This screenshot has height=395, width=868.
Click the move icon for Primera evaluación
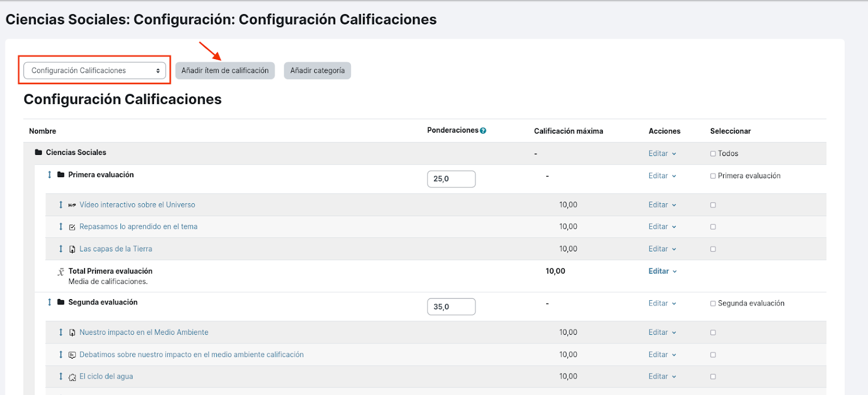(x=49, y=174)
